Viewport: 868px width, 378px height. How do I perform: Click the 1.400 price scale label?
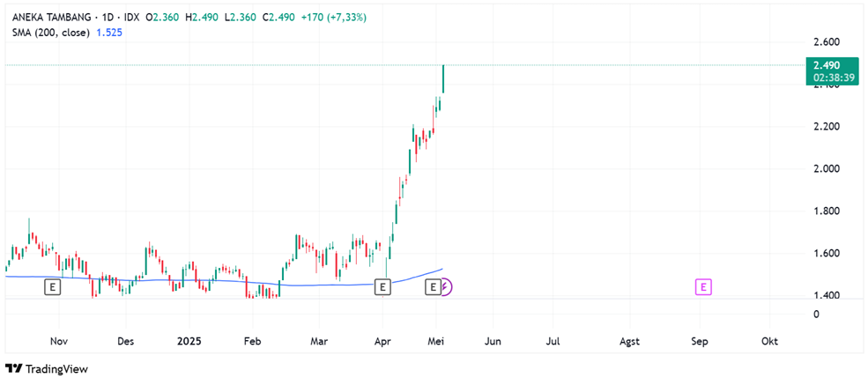click(x=825, y=295)
